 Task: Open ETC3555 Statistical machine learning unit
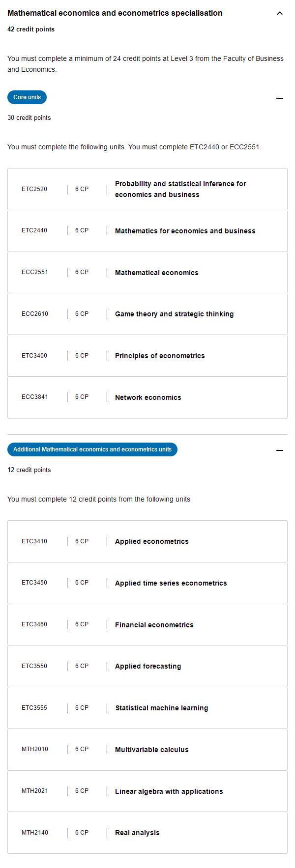pyautogui.click(x=147, y=708)
